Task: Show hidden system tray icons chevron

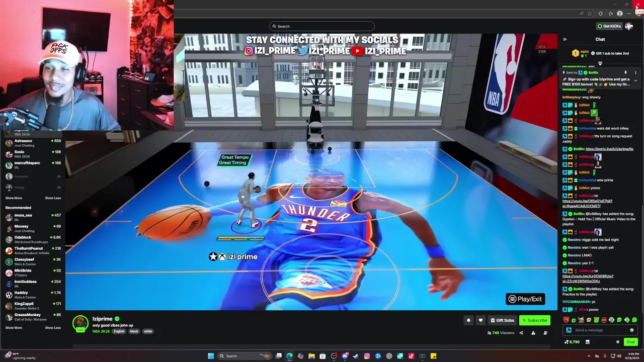Action: pyautogui.click(x=589, y=356)
